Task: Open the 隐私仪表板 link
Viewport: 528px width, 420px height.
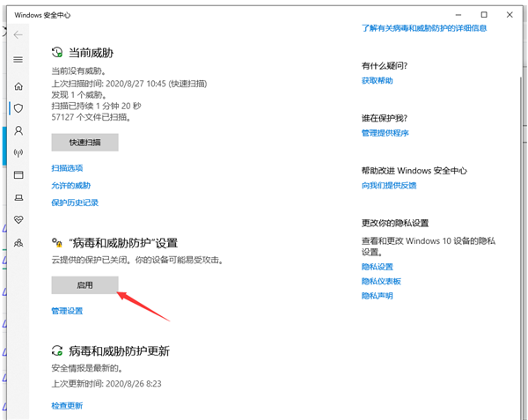Action: tap(381, 281)
